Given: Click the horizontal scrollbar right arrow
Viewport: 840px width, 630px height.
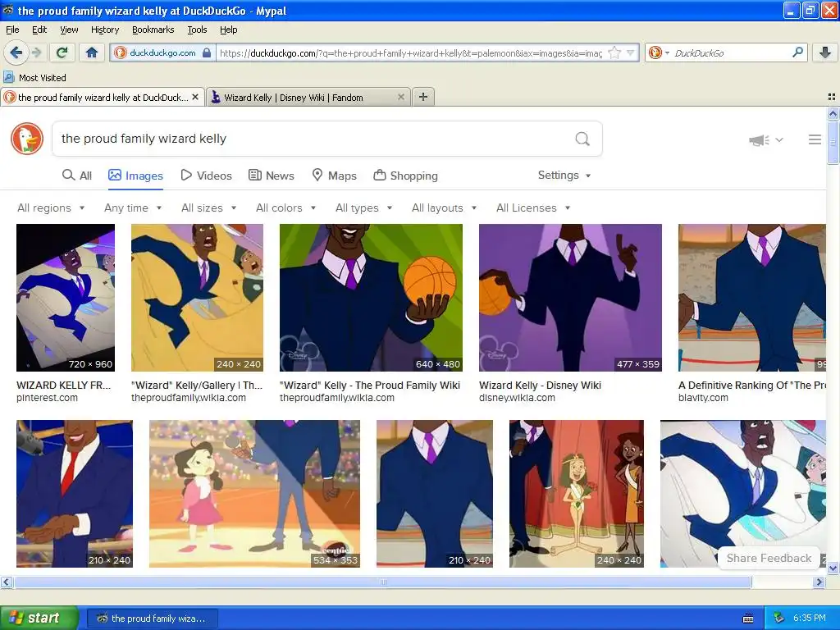Looking at the screenshot, I should click(x=819, y=582).
